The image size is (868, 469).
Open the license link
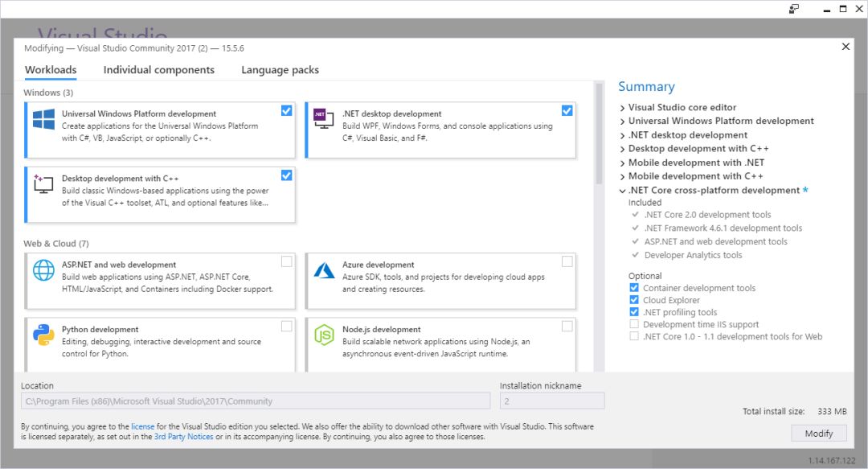click(143, 426)
